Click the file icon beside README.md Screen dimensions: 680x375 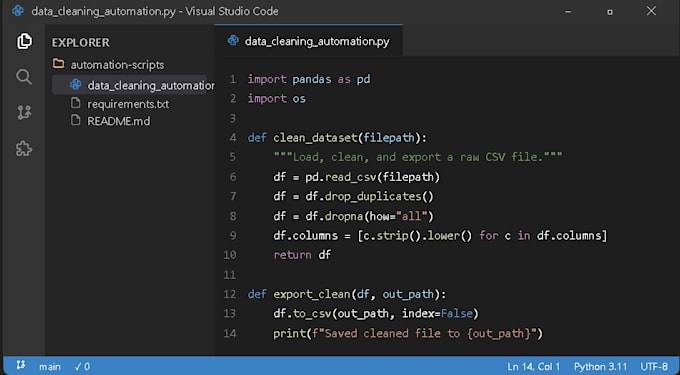tap(75, 120)
